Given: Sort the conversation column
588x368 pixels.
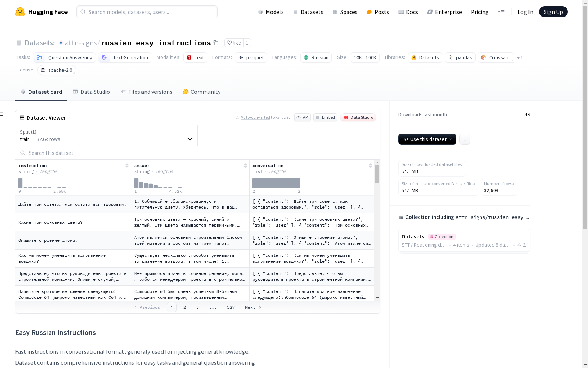Looking at the screenshot, I should (x=370, y=166).
